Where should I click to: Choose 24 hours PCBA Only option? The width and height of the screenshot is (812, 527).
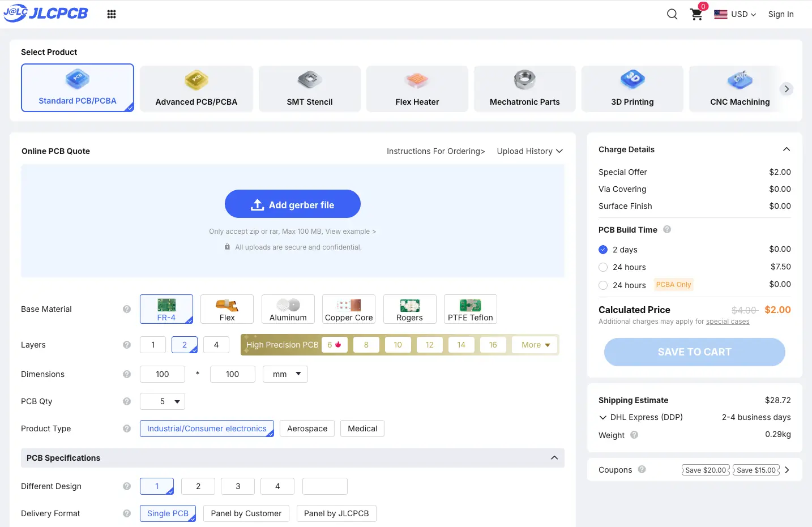point(603,285)
